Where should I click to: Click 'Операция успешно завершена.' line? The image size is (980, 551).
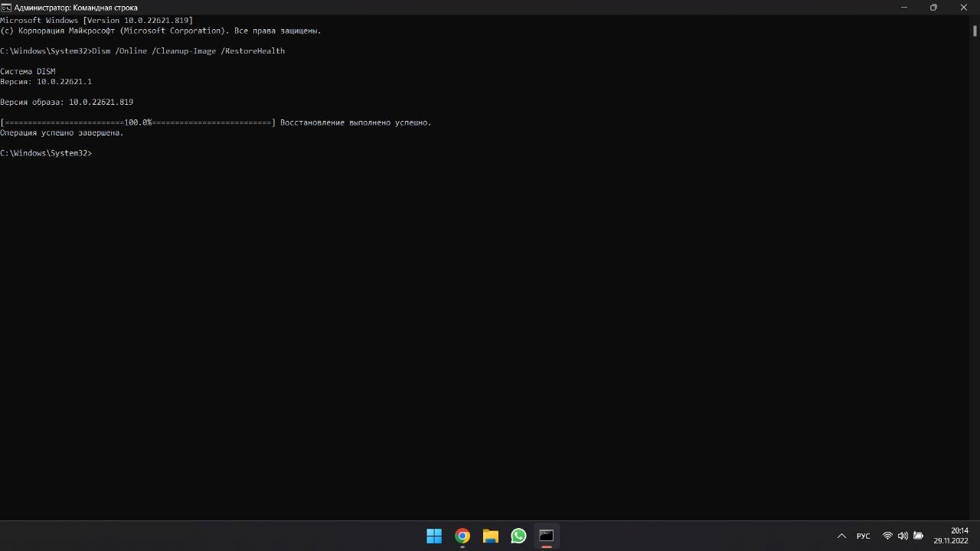coord(62,133)
